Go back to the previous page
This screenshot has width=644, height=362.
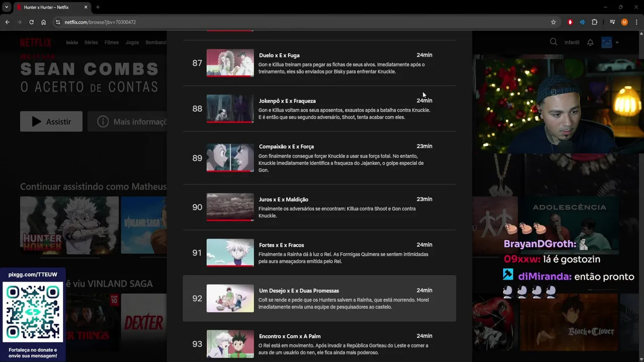[x=7, y=22]
